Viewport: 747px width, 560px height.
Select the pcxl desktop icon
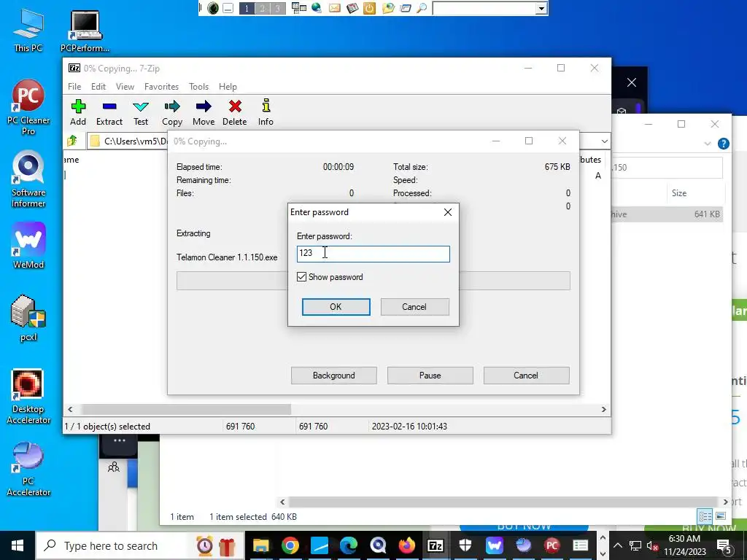pos(28,318)
